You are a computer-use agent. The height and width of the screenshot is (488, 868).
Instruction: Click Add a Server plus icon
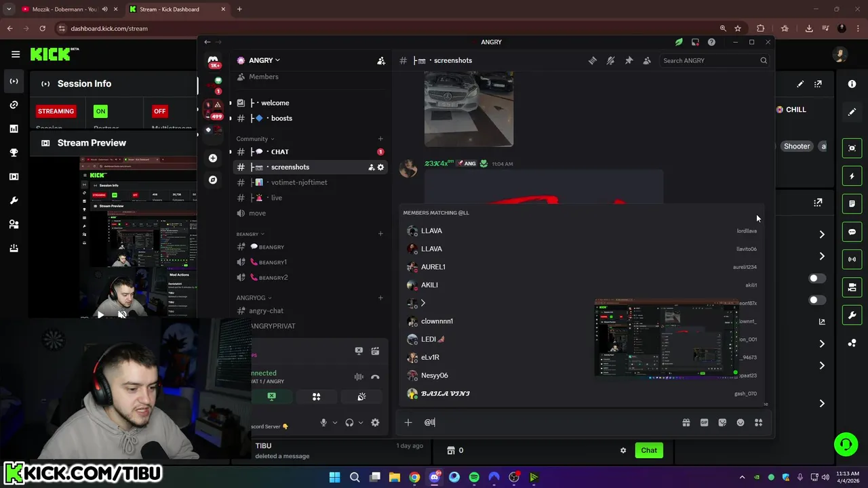click(213, 158)
